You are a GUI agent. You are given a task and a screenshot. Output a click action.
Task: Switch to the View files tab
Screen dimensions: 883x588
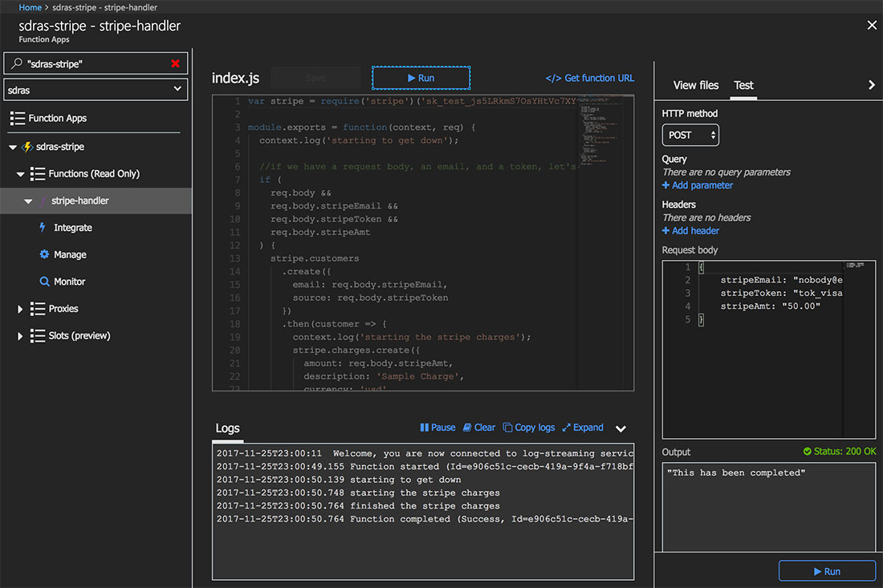pos(696,86)
